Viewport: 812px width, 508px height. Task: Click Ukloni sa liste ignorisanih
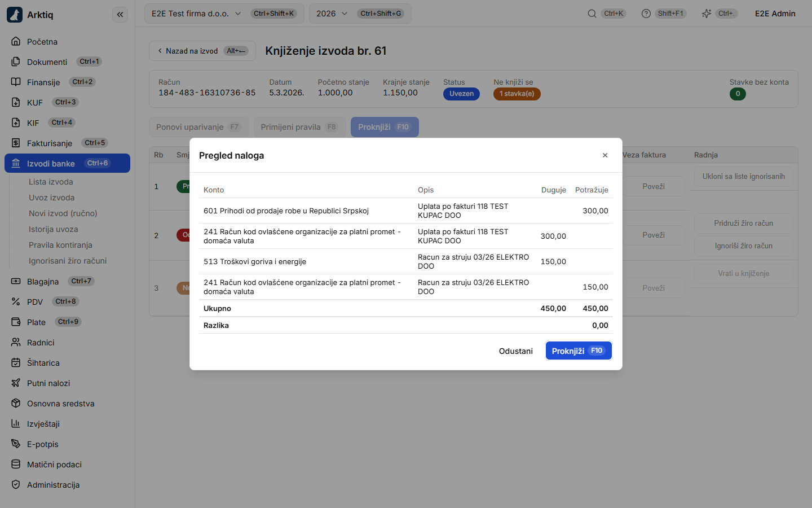coord(744,177)
